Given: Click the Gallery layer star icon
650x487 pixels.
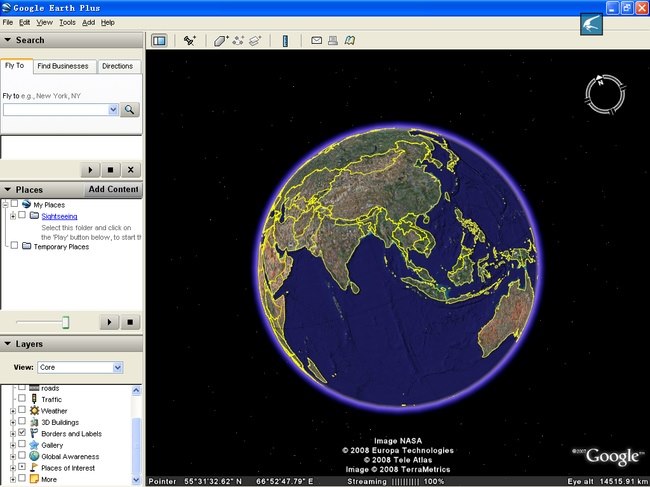Looking at the screenshot, I should click(x=34, y=445).
